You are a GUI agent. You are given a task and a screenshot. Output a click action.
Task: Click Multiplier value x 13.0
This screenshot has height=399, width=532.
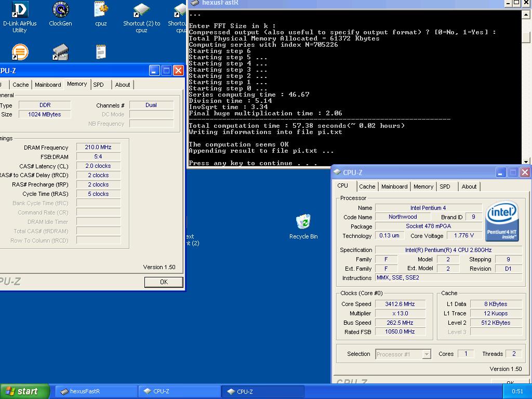(x=400, y=313)
